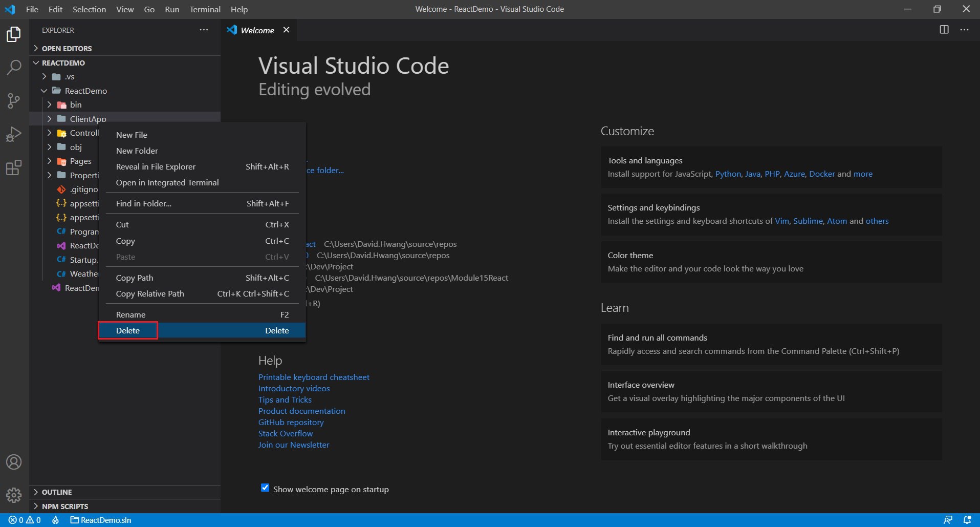This screenshot has height=527, width=980.
Task: Open editor more actions ellipsis
Action: click(x=964, y=30)
